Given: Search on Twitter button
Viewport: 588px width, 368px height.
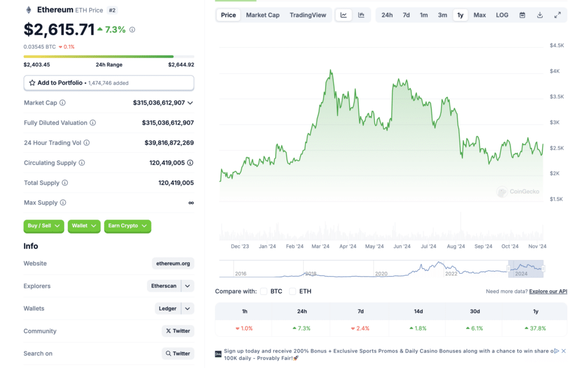Looking at the screenshot, I should (x=178, y=354).
